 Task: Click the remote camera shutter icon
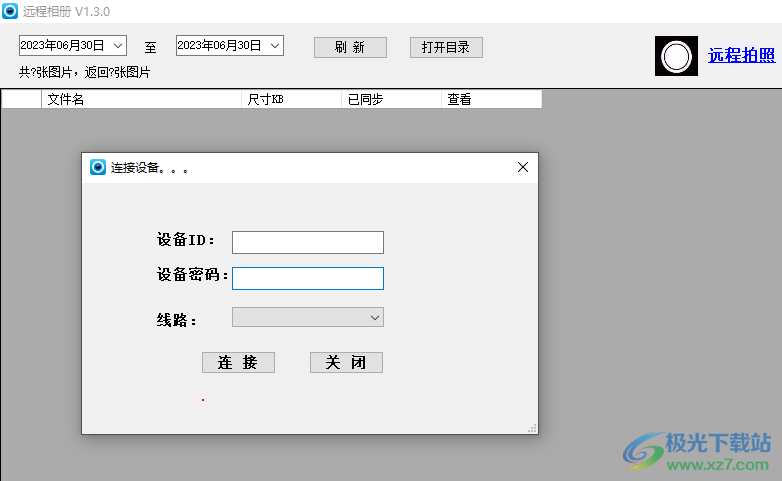(x=676, y=56)
